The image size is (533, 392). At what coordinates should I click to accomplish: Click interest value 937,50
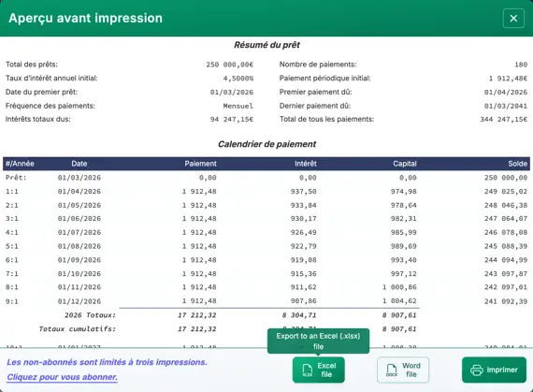[x=304, y=192]
